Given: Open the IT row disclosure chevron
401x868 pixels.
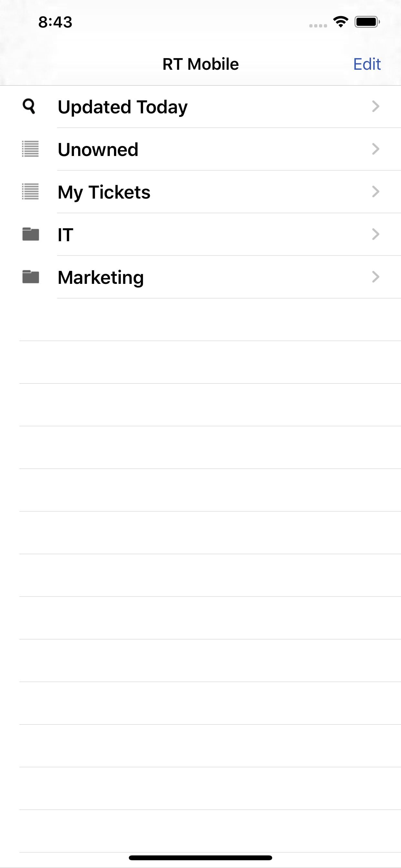Looking at the screenshot, I should (376, 234).
